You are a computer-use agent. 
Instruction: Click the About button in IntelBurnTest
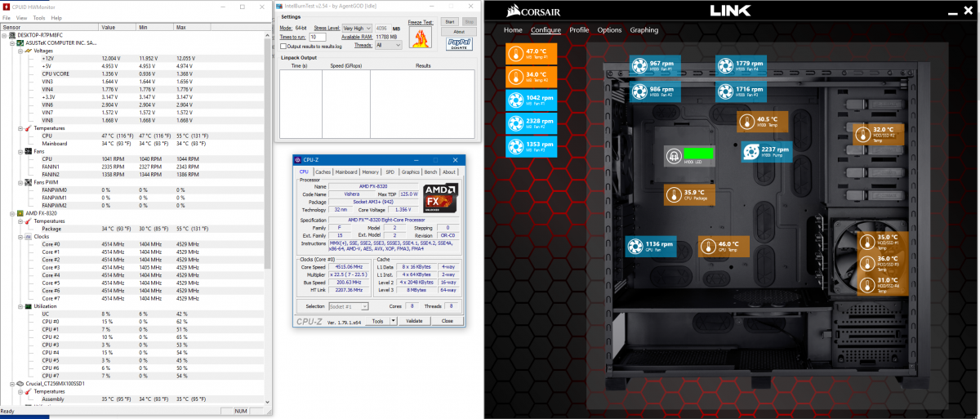(460, 32)
